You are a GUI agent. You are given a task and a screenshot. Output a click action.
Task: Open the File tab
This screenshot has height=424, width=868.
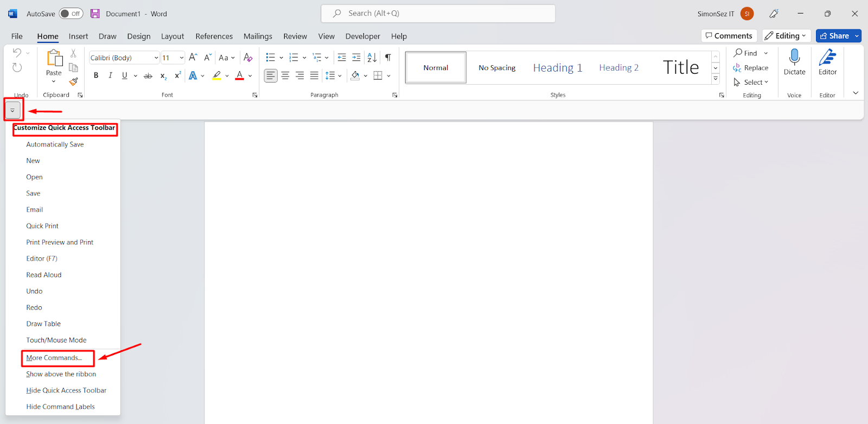[x=17, y=36]
